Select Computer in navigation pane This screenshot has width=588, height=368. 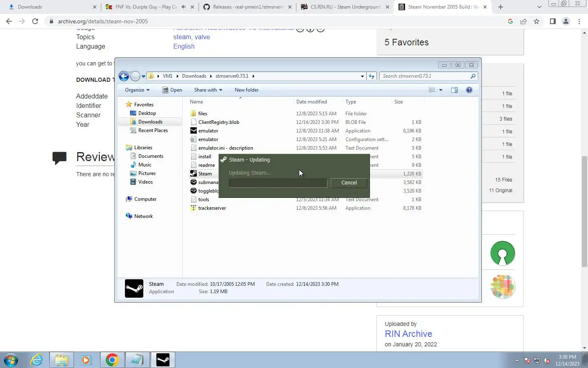coord(145,199)
